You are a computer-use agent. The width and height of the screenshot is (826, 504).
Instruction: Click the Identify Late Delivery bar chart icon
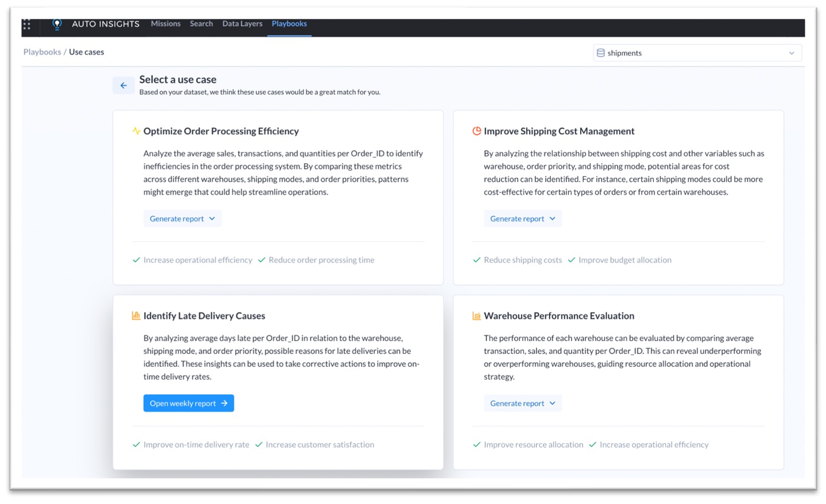coord(136,316)
